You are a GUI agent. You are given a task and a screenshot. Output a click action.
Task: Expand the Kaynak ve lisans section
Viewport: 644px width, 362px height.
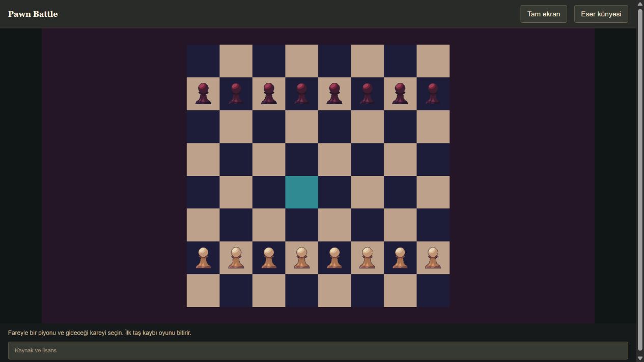click(x=318, y=350)
